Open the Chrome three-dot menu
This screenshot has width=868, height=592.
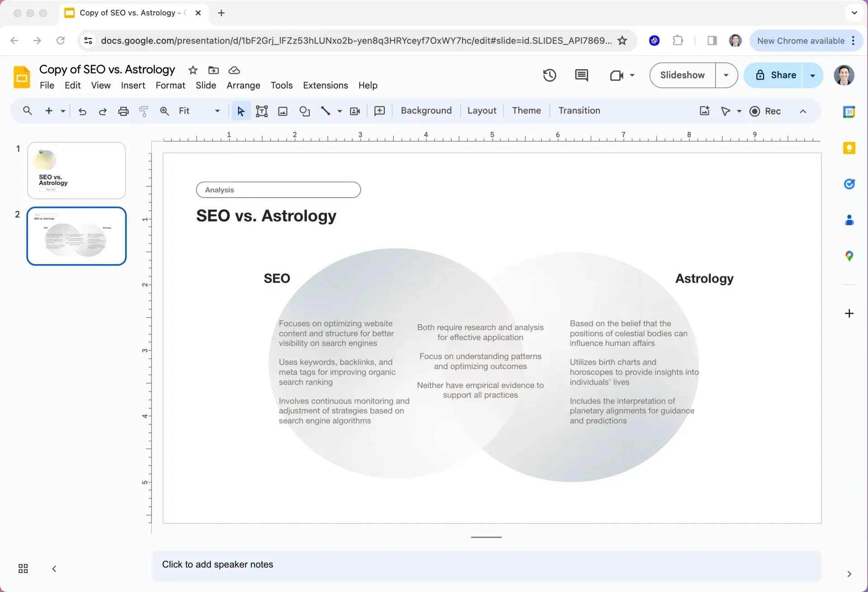pos(853,41)
